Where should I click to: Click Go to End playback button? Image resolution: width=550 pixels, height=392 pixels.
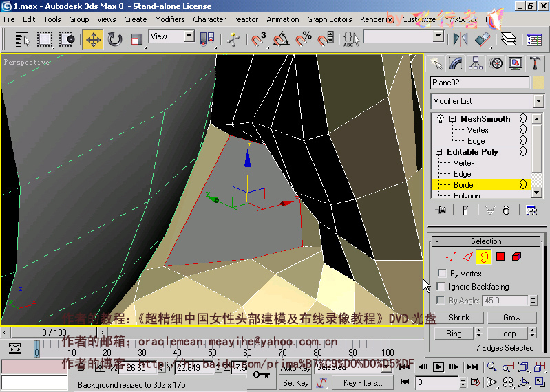(x=472, y=367)
